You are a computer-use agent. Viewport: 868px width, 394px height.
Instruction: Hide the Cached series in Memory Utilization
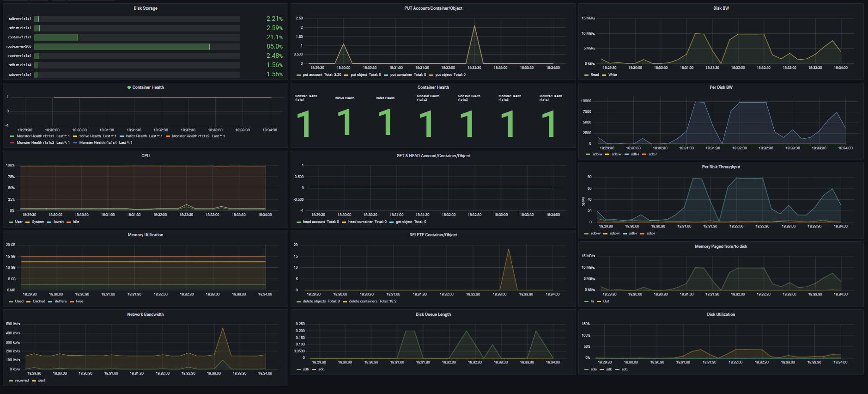click(x=39, y=302)
